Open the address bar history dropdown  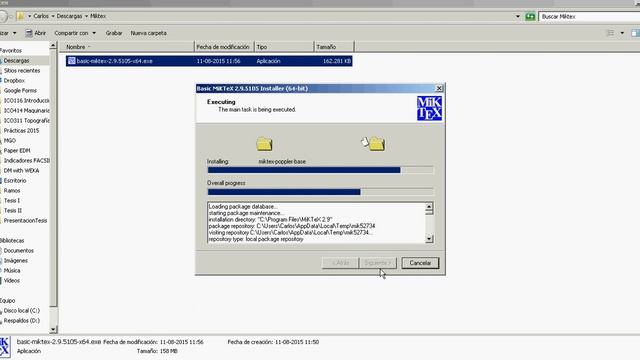pyautogui.click(x=518, y=17)
